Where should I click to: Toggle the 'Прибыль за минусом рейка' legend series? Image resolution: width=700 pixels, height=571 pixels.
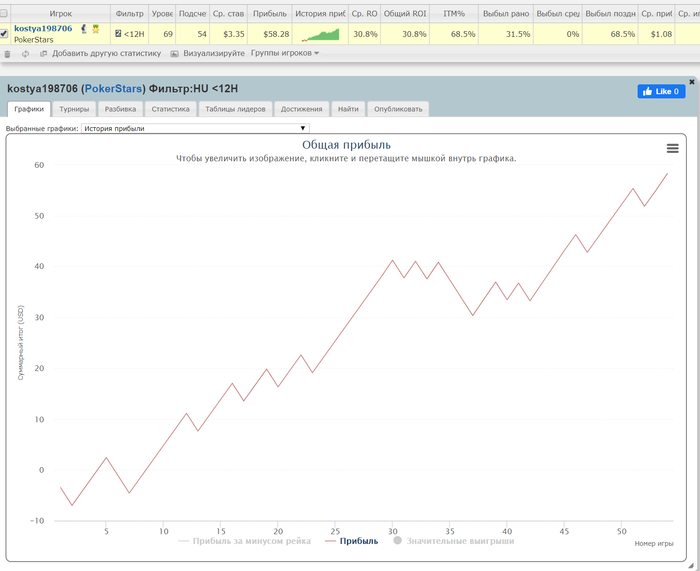pyautogui.click(x=244, y=541)
